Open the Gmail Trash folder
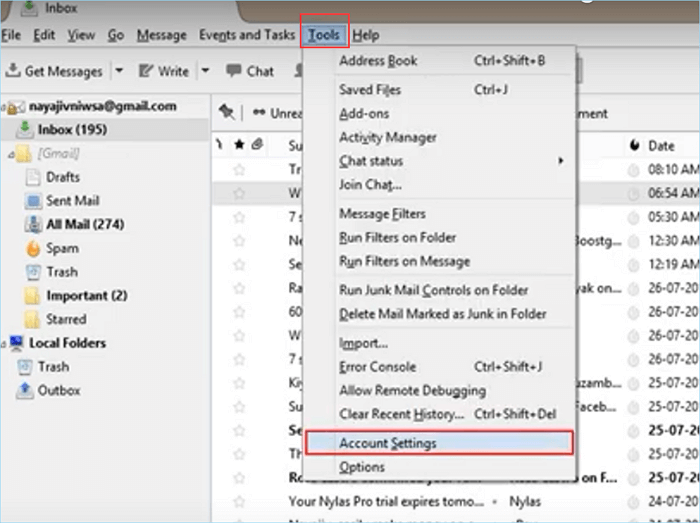The width and height of the screenshot is (700, 523). click(x=52, y=272)
